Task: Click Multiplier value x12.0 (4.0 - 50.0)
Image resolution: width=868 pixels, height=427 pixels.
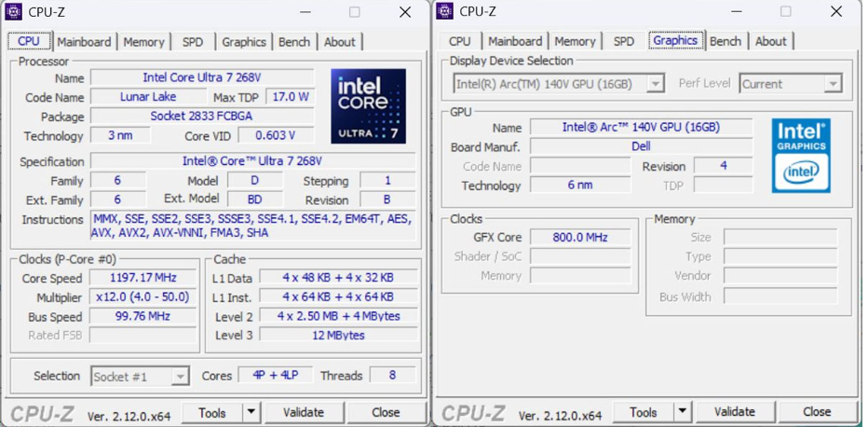Action: 142,296
